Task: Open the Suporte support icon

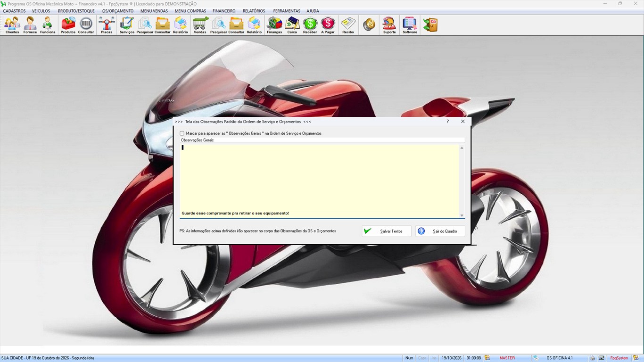Action: click(x=389, y=25)
